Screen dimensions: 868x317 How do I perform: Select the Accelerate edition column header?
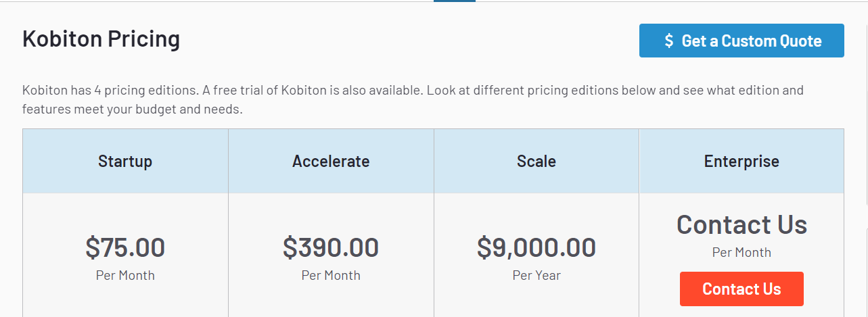tap(331, 162)
